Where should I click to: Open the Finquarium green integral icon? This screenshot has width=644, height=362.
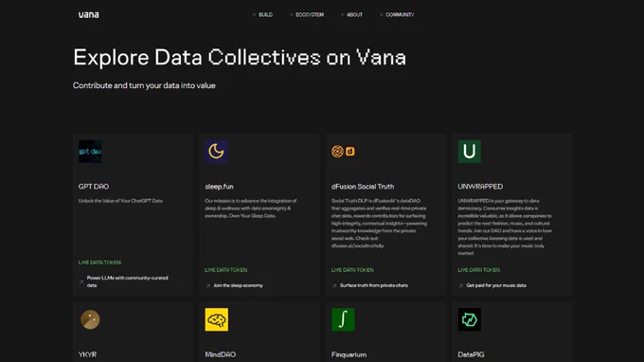tap(343, 319)
